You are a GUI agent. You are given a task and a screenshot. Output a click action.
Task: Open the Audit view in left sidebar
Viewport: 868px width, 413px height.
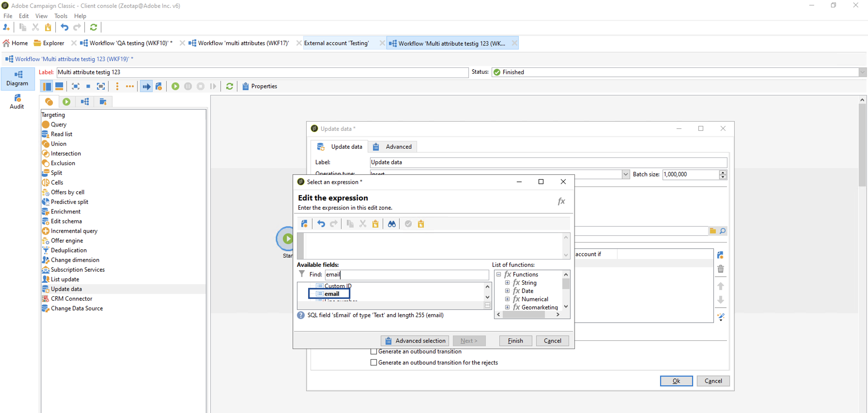click(17, 101)
